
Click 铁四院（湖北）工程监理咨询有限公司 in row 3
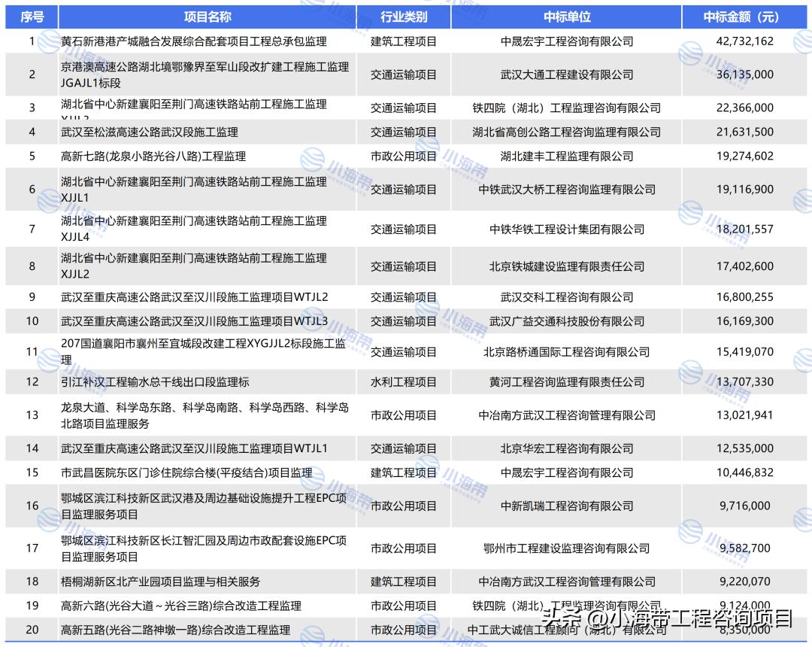point(565,107)
